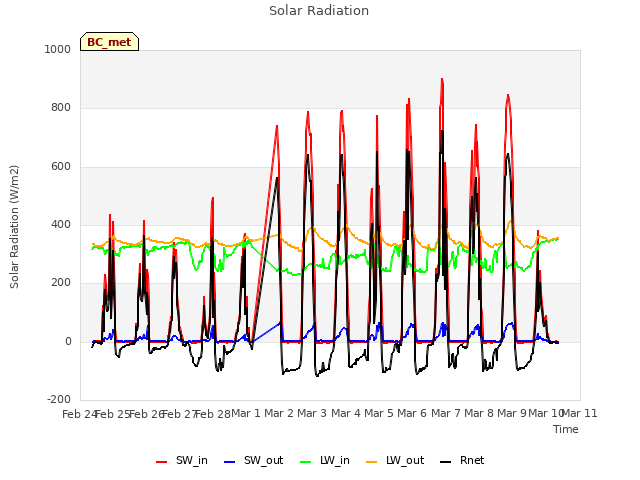Click the highest SW_in peak on Mar 7
640x480 pixels.
(x=442, y=79)
